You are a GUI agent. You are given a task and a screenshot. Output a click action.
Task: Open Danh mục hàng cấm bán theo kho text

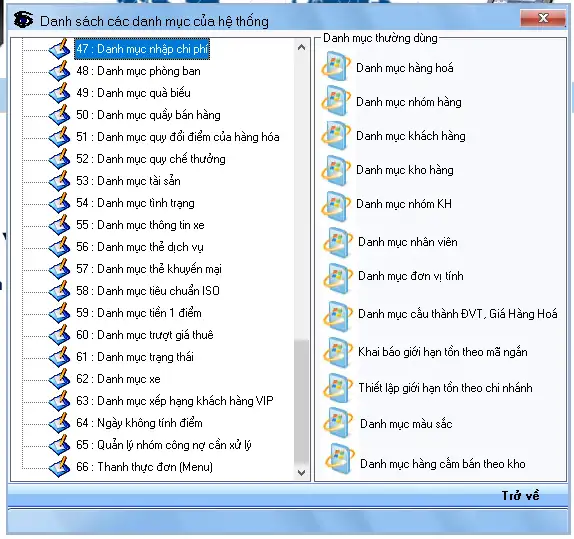tap(443, 464)
